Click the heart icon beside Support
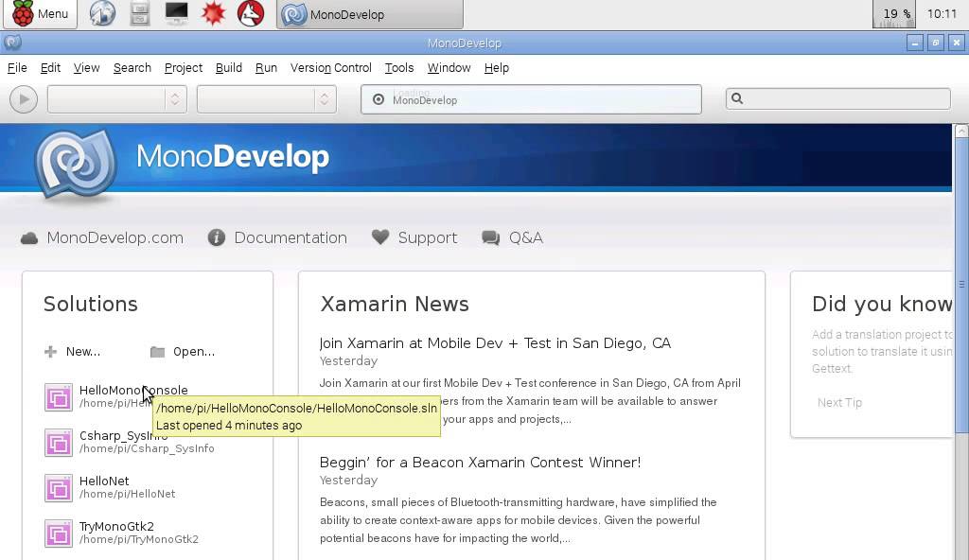The width and height of the screenshot is (969, 560). [380, 237]
